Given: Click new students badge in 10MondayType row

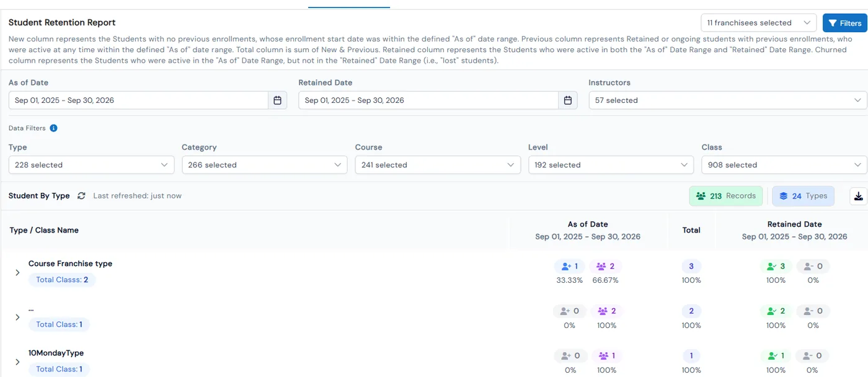Looking at the screenshot, I should tap(570, 356).
